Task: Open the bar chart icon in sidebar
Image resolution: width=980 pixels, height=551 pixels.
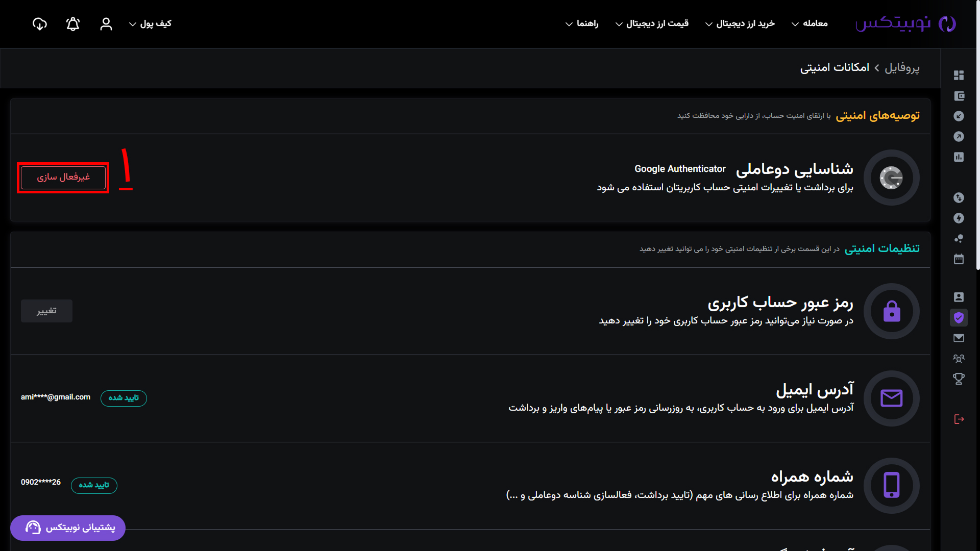Action: tap(959, 157)
